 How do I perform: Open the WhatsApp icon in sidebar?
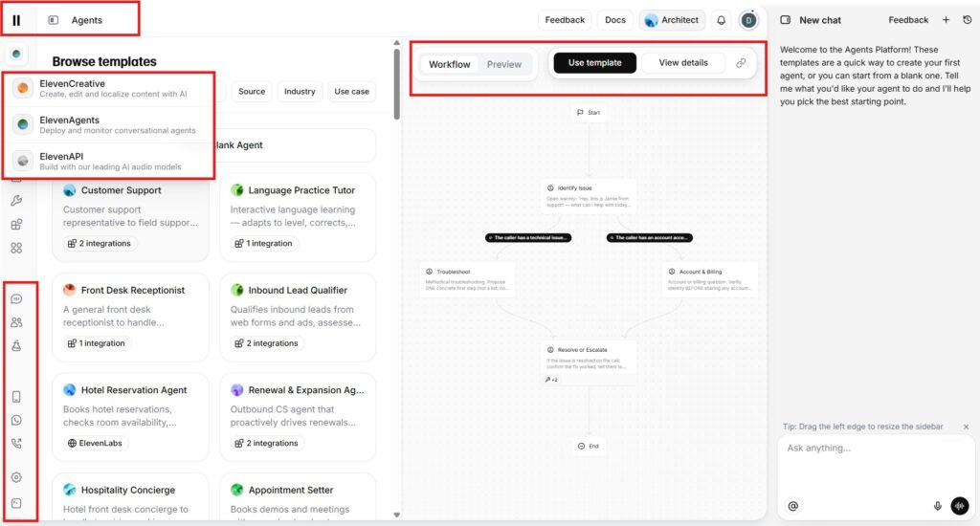(x=16, y=421)
